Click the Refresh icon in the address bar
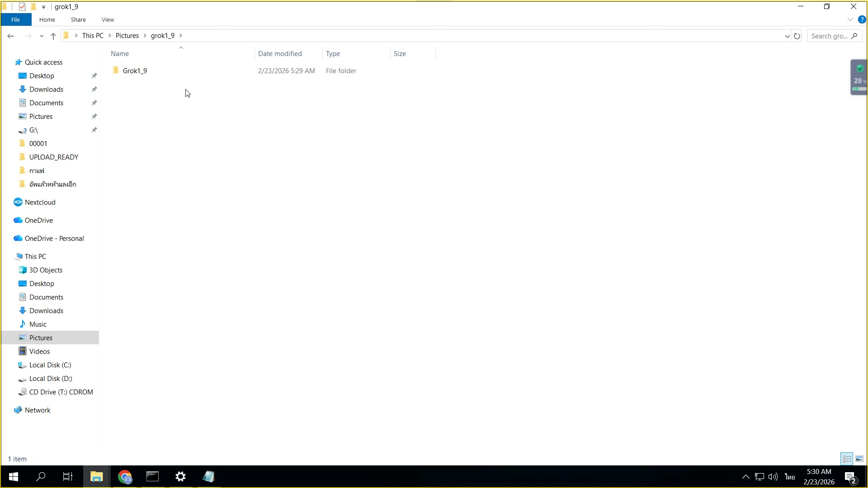868x488 pixels. pyautogui.click(x=797, y=36)
